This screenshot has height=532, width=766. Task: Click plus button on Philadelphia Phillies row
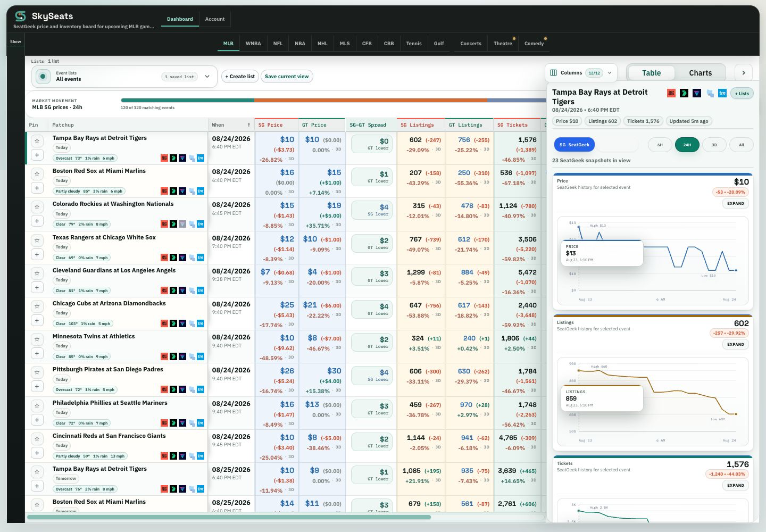[x=37, y=420]
